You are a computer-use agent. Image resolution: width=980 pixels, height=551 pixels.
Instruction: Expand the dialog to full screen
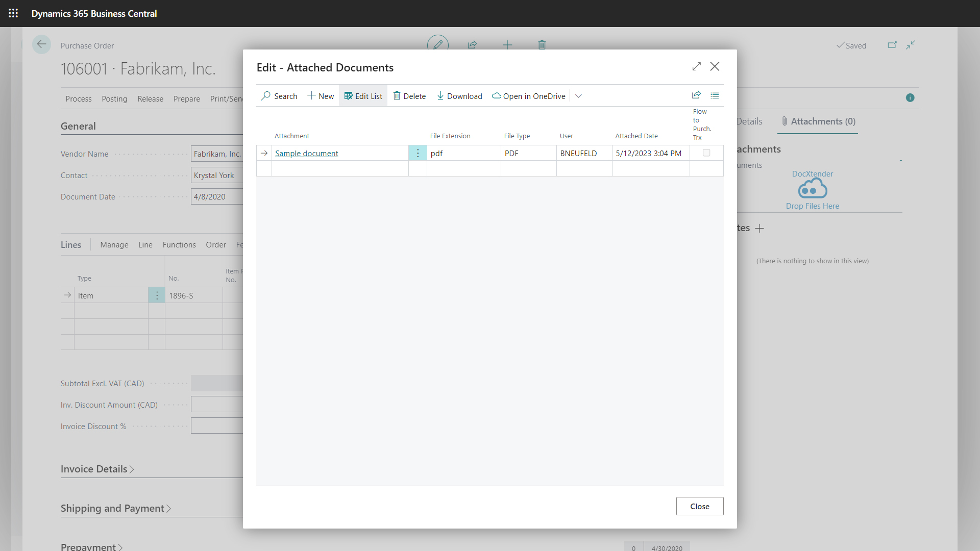point(697,67)
